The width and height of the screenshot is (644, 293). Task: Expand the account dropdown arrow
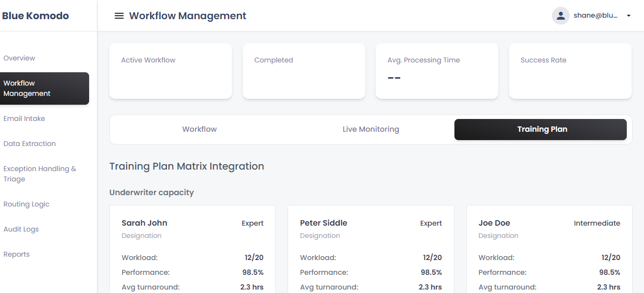tap(628, 16)
